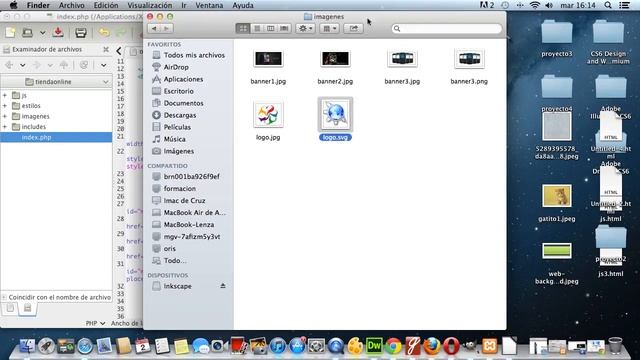Viewport: 640px width, 360px height.
Task: Expand the js folder in editor tree
Action: coord(5,95)
